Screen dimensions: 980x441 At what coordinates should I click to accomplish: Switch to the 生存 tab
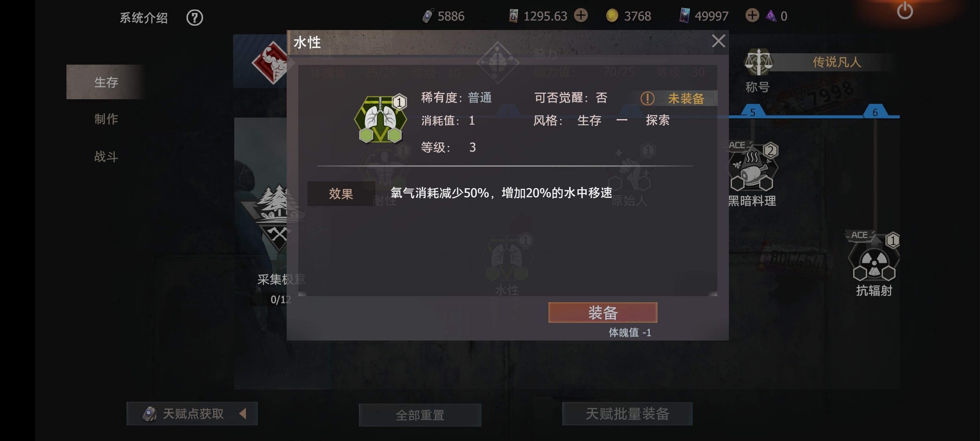pos(106,82)
